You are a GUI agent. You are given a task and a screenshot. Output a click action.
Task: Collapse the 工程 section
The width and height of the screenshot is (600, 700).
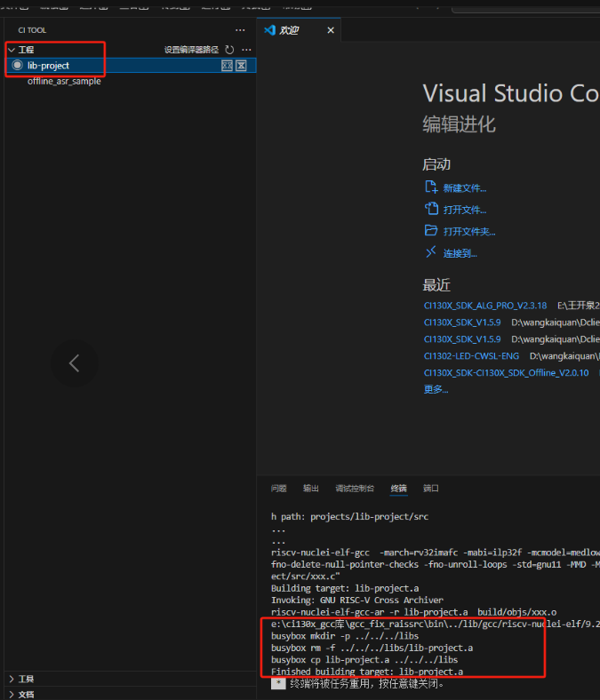point(12,50)
